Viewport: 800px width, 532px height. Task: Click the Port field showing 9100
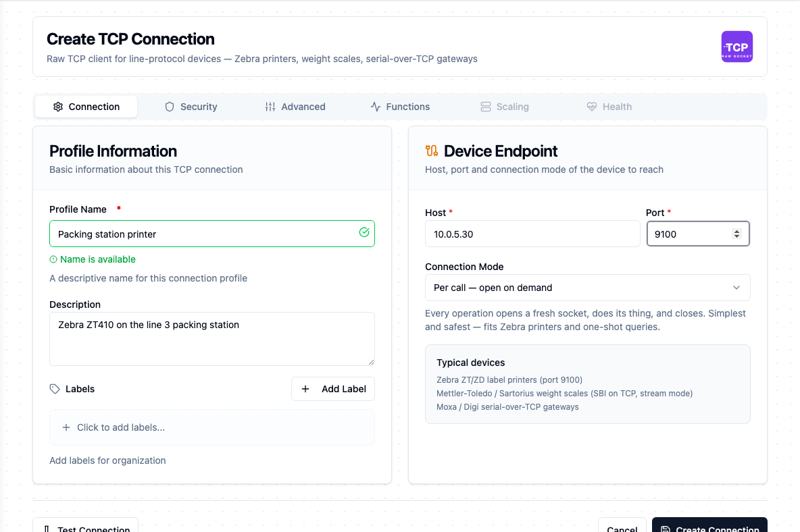pos(698,234)
